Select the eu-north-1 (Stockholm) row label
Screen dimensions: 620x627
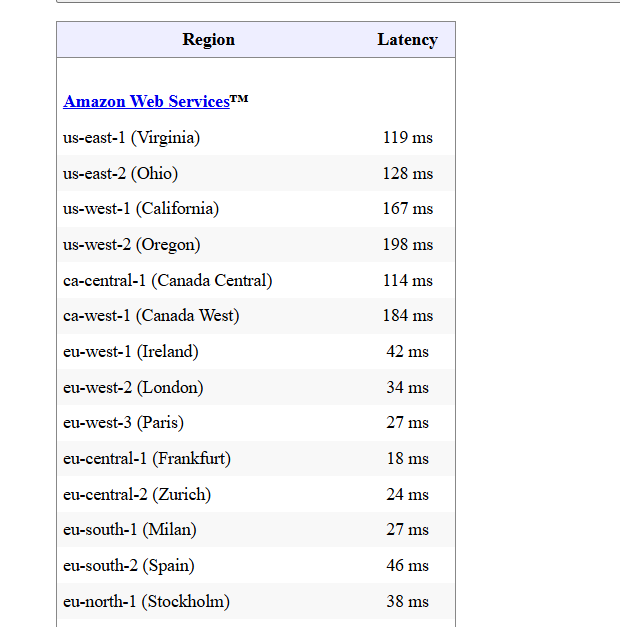point(146,602)
